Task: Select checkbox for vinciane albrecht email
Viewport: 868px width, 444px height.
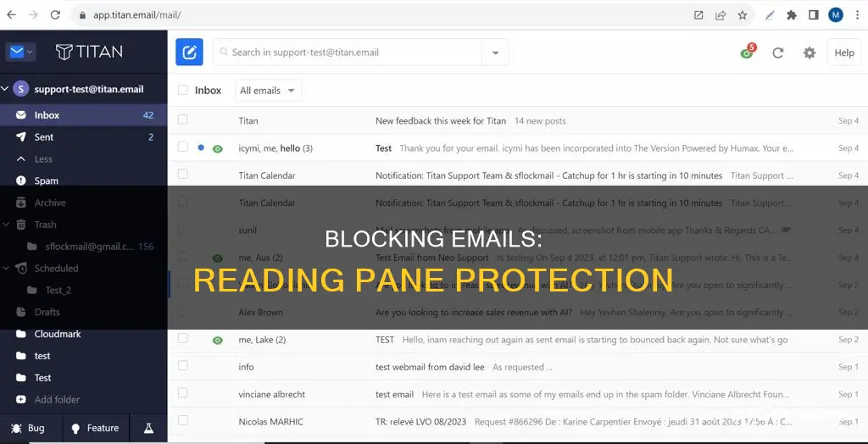Action: tap(183, 393)
